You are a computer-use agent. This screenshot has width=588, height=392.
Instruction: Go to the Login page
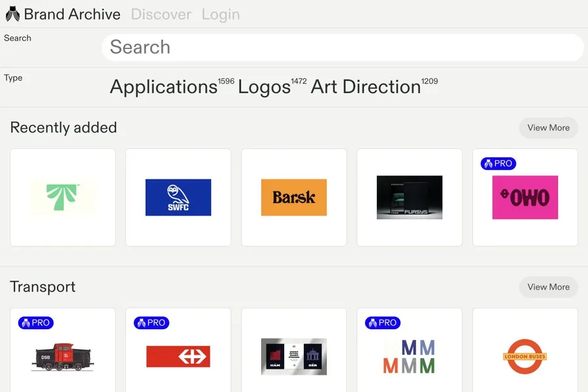(221, 14)
